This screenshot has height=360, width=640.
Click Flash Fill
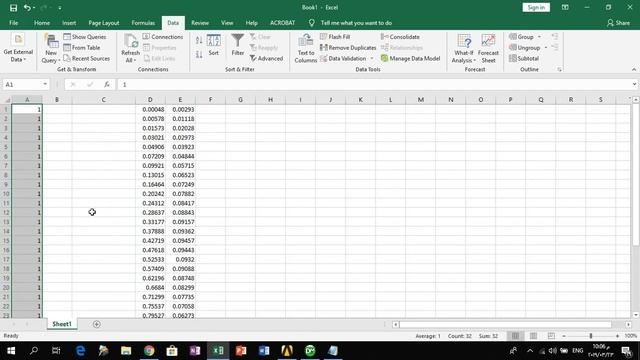(335, 37)
